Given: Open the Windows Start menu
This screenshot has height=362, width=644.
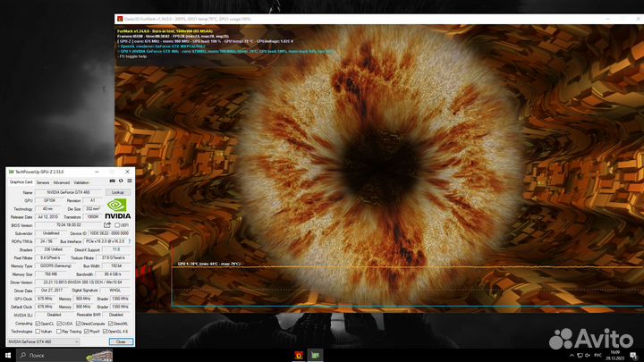Looking at the screenshot, I should click(7, 355).
